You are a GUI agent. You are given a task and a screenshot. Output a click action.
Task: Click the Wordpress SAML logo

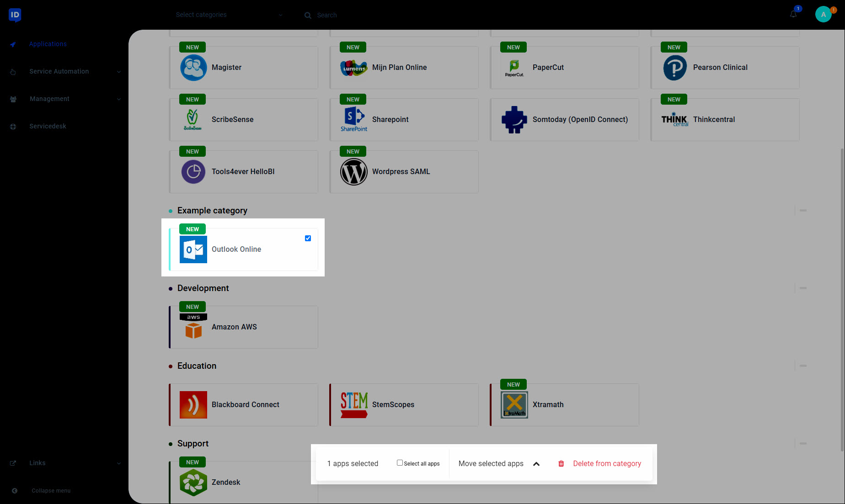354,172
